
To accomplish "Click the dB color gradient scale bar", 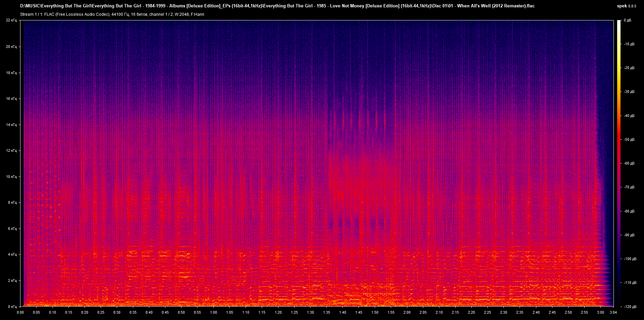I will point(619,163).
